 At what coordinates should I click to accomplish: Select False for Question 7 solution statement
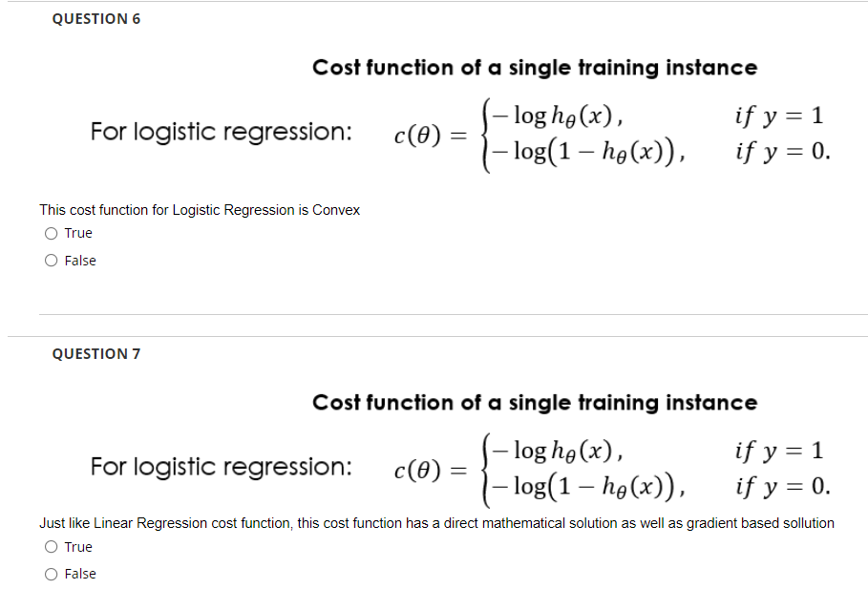(x=51, y=573)
